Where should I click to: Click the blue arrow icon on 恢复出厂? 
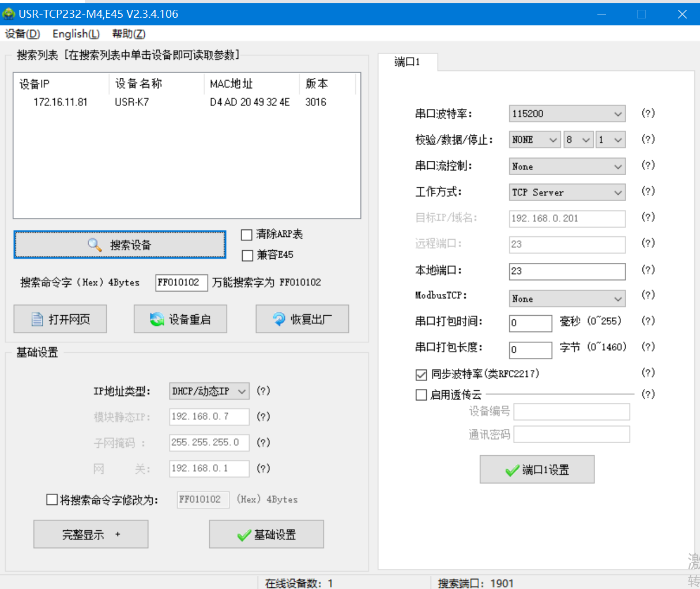(x=279, y=319)
